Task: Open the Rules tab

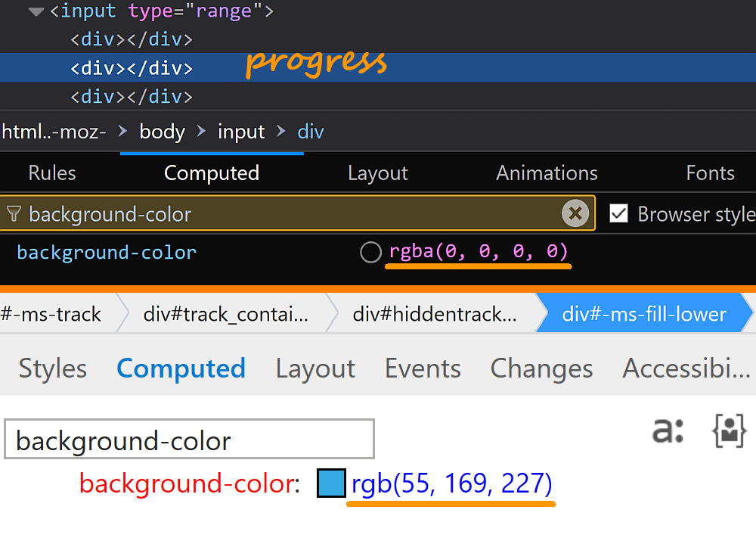Action: 52,173
